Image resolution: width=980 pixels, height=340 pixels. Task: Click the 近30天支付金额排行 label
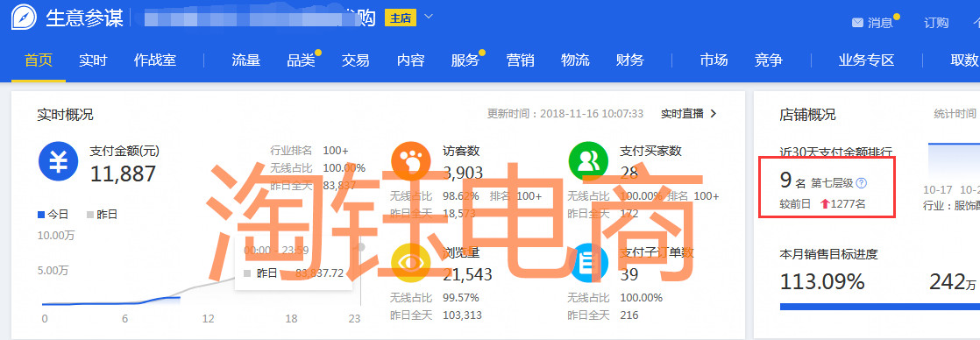[835, 152]
